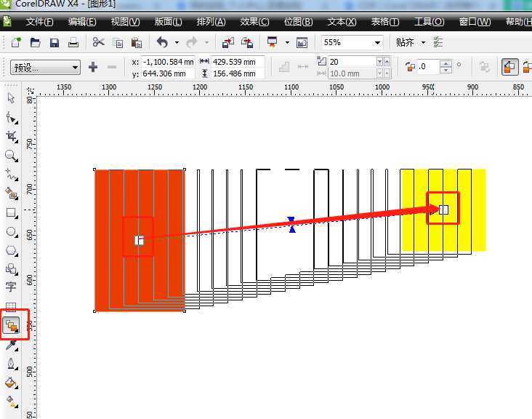Click the Cut scissors icon
This screenshot has width=532, height=419.
pyautogui.click(x=98, y=43)
